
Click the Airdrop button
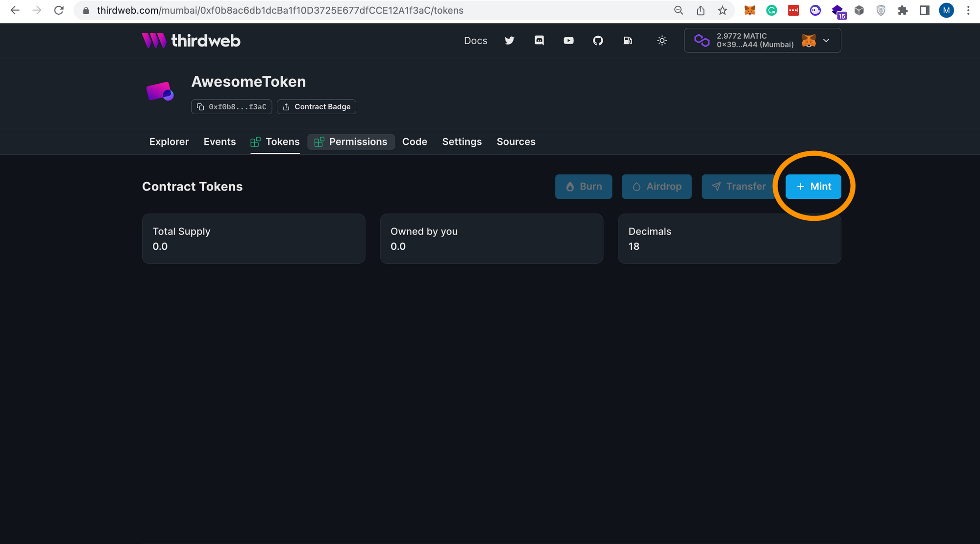(657, 187)
